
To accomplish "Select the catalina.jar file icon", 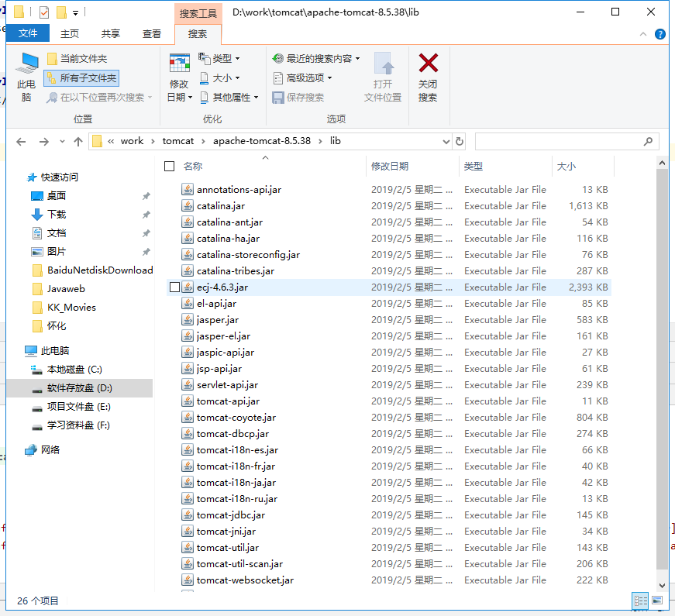I will pos(188,206).
